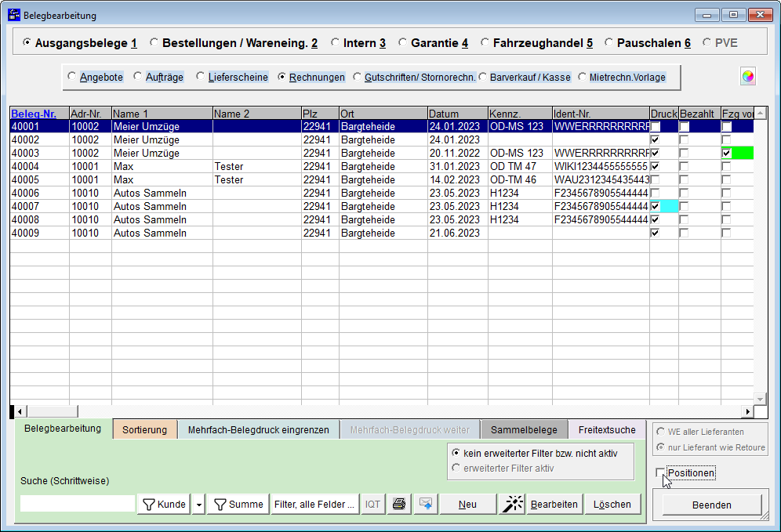Switch to Aufträge document type
Screen dimensions: 781x532
137,77
